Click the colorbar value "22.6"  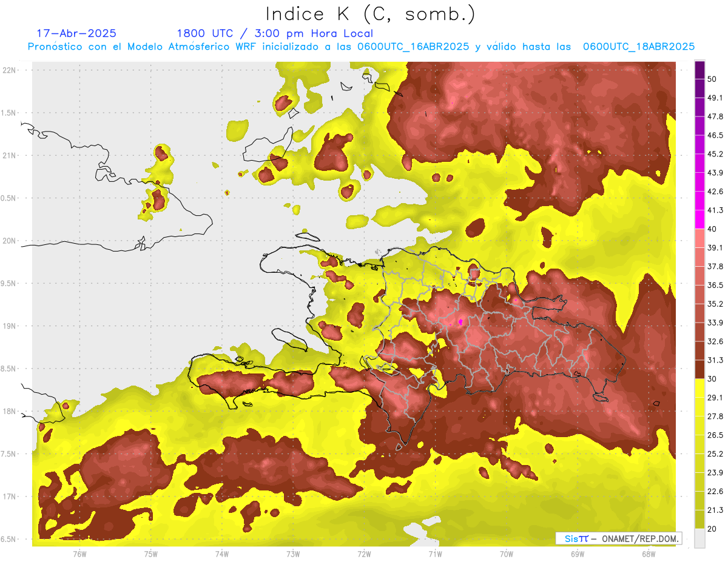[x=715, y=492]
